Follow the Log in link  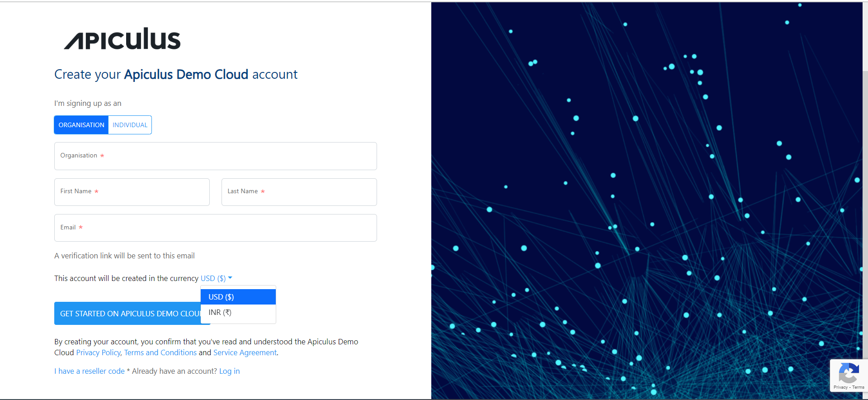point(229,371)
